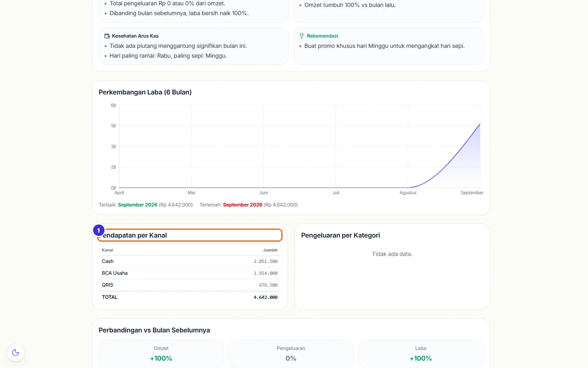The image size is (588, 368).
Task: Select the "QRIS" channel row
Action: click(190, 285)
